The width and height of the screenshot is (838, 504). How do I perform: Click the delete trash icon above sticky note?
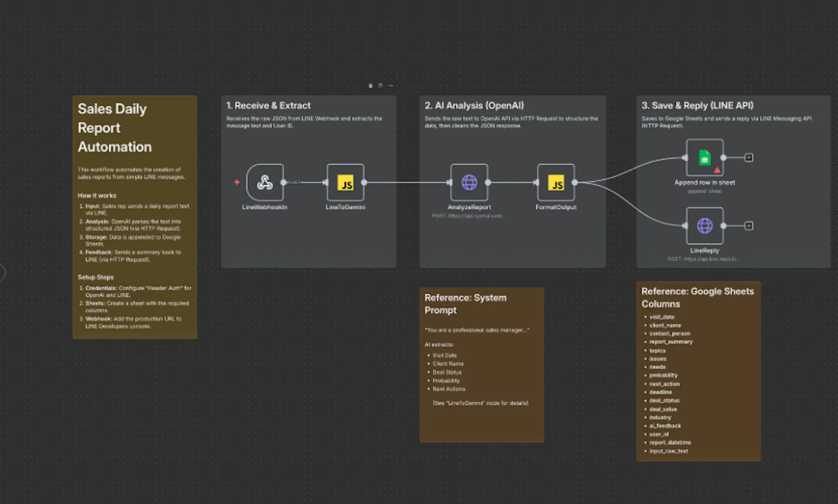click(371, 85)
